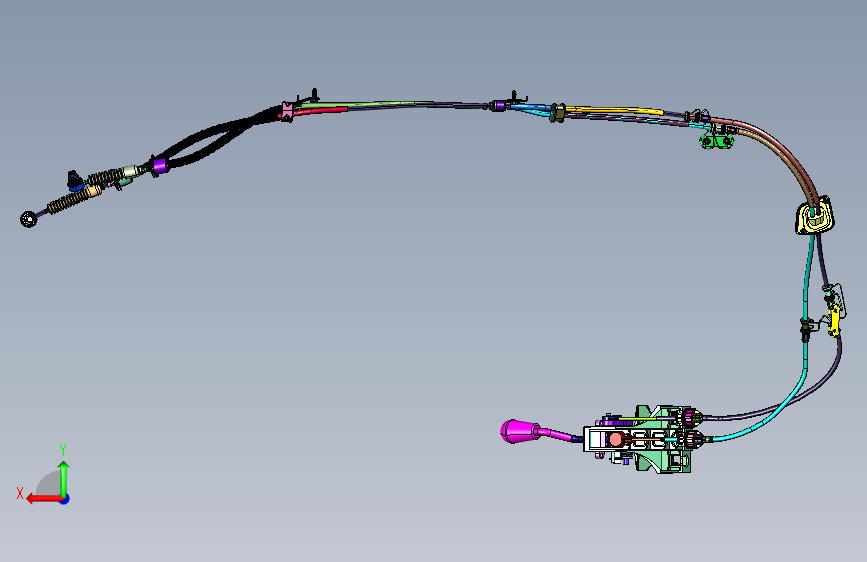
Task: Select the ball-joint eyelet at the cable end
Action: click(29, 219)
